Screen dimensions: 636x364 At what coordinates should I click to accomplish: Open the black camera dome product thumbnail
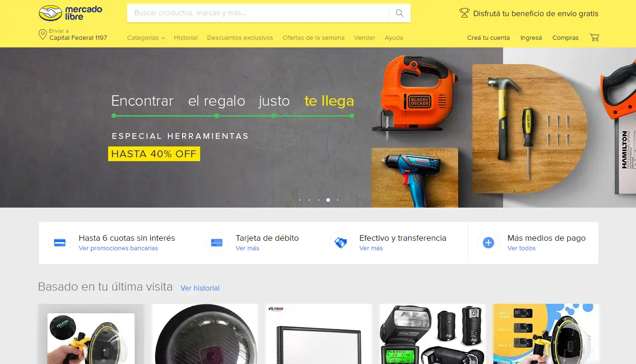[x=205, y=334]
